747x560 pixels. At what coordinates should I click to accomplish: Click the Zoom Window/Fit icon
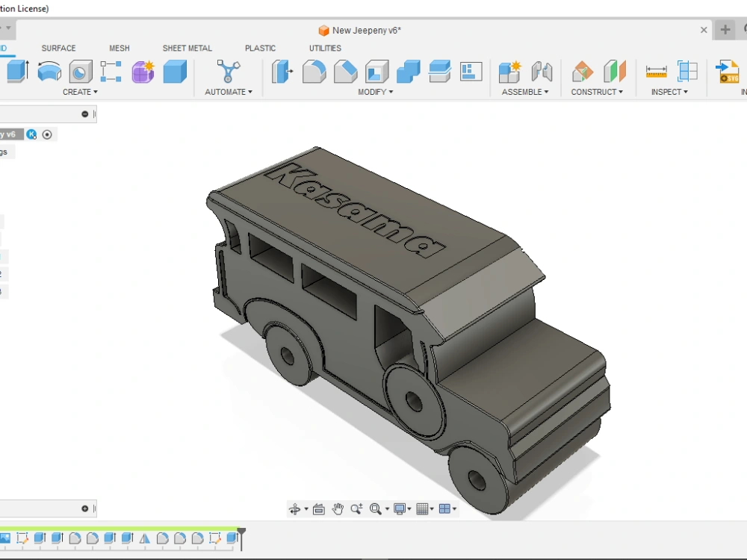[x=376, y=509]
